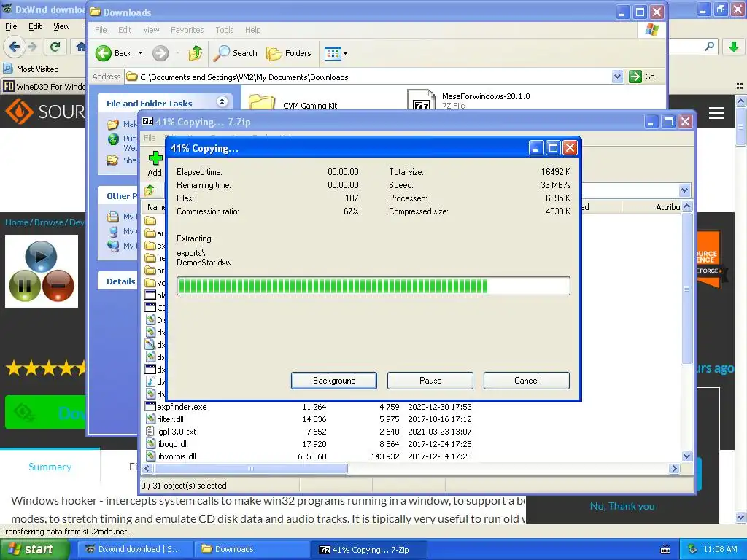Click 7-Zip vertical scrollbar down arrow
The height and width of the screenshot is (560, 747).
click(x=686, y=456)
